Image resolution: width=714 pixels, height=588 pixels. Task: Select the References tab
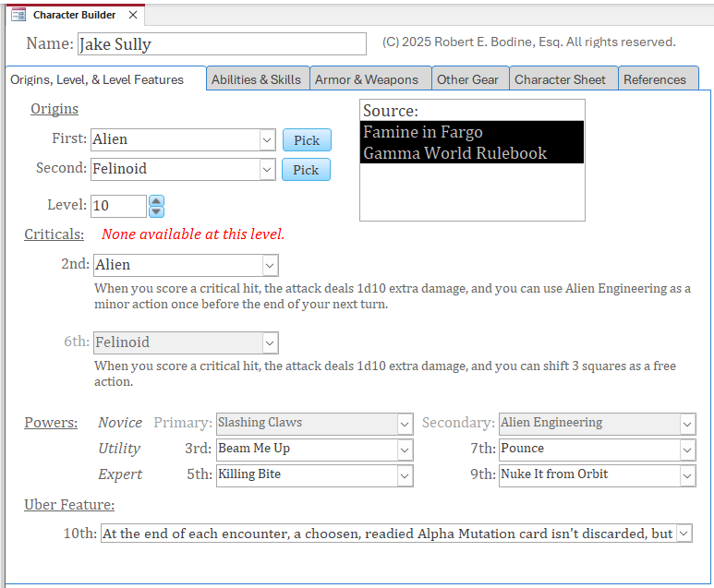[654, 79]
